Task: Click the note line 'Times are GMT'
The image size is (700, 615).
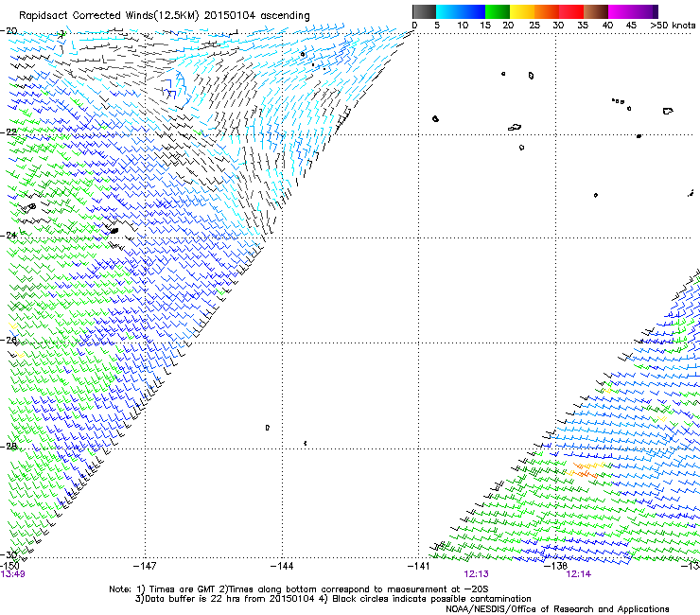Action: tap(299, 589)
